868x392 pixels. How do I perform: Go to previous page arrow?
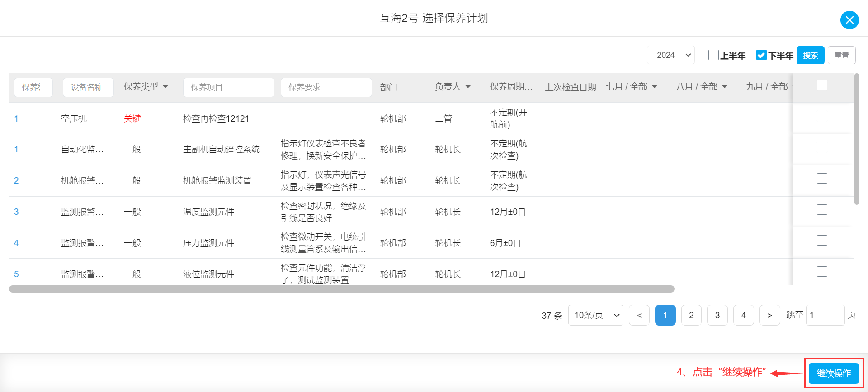click(x=639, y=315)
